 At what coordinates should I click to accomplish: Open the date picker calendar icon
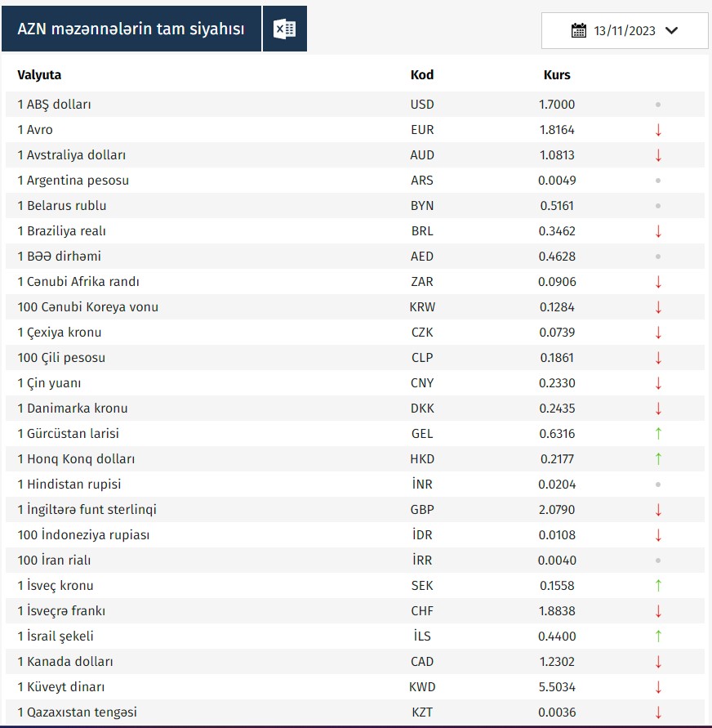[x=579, y=31]
